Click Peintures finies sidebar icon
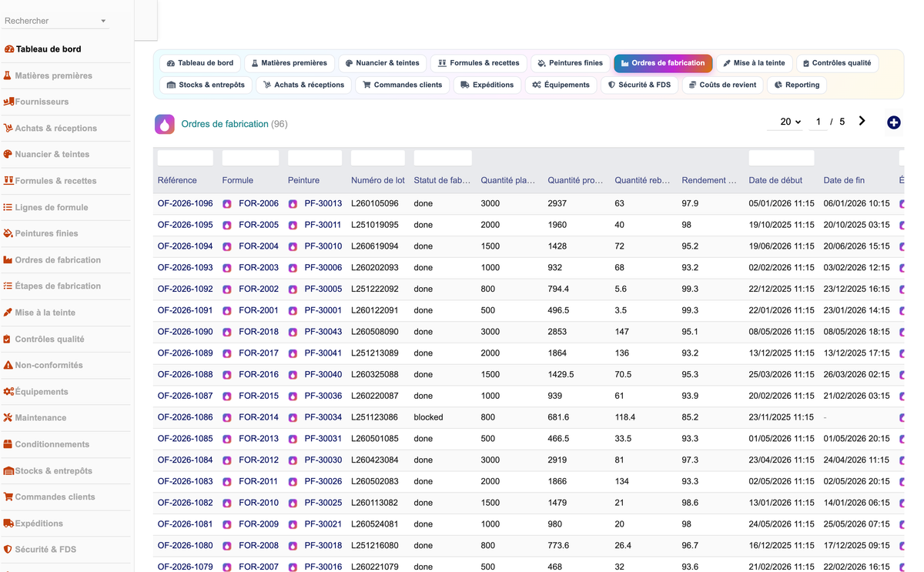Image resolution: width=924 pixels, height=572 pixels. [8, 233]
